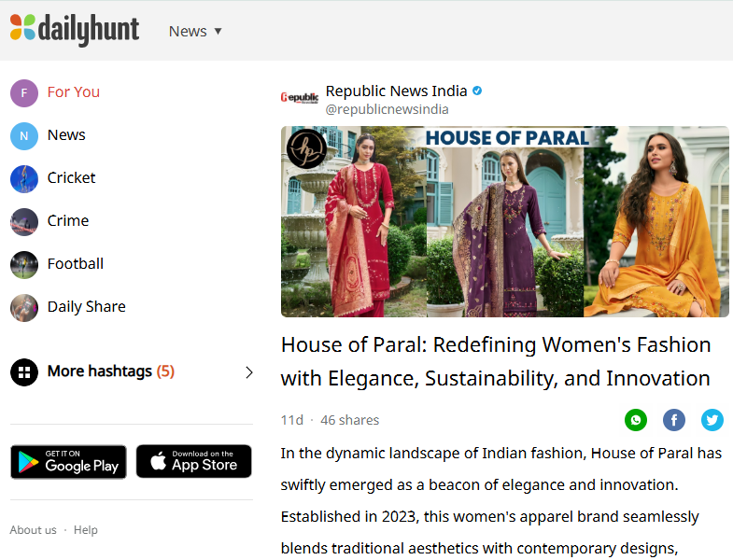The image size is (733, 560).
Task: Open the Crime section
Action: (68, 220)
